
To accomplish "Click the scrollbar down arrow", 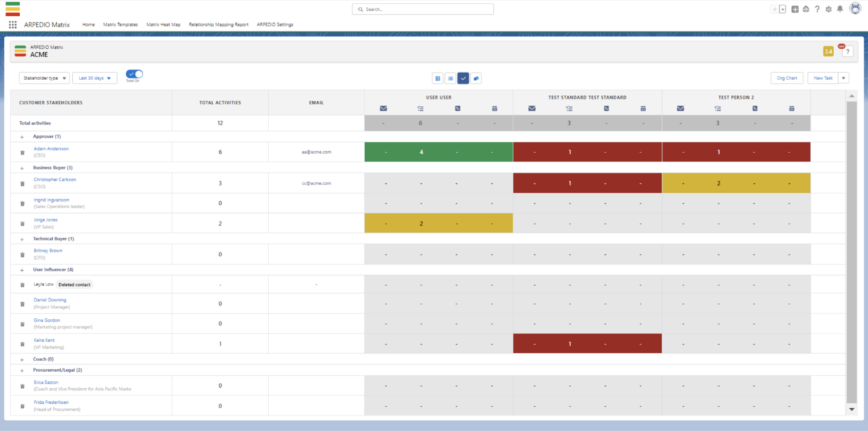I will coord(852,409).
